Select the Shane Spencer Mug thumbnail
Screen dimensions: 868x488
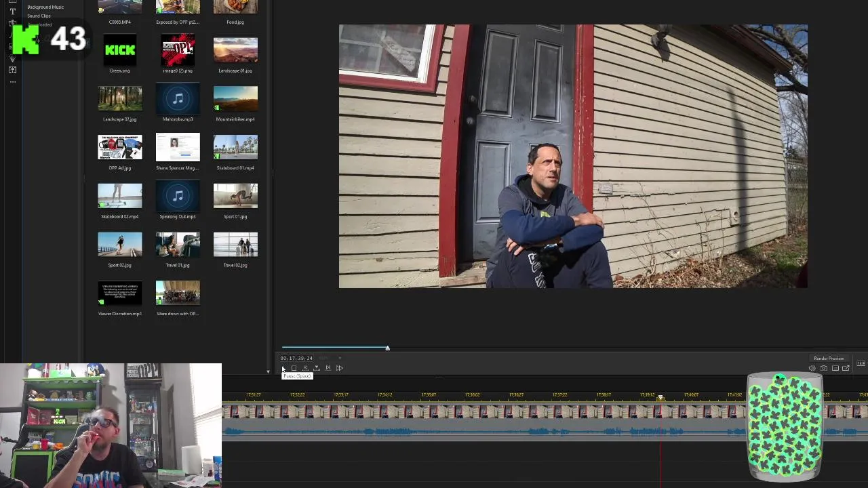[x=178, y=147]
